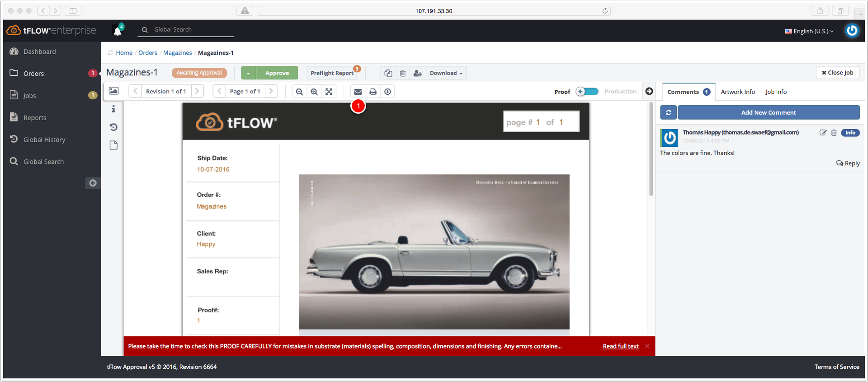Collapse the comments panel with the arrow icon
This screenshot has width=868, height=382.
[x=649, y=91]
